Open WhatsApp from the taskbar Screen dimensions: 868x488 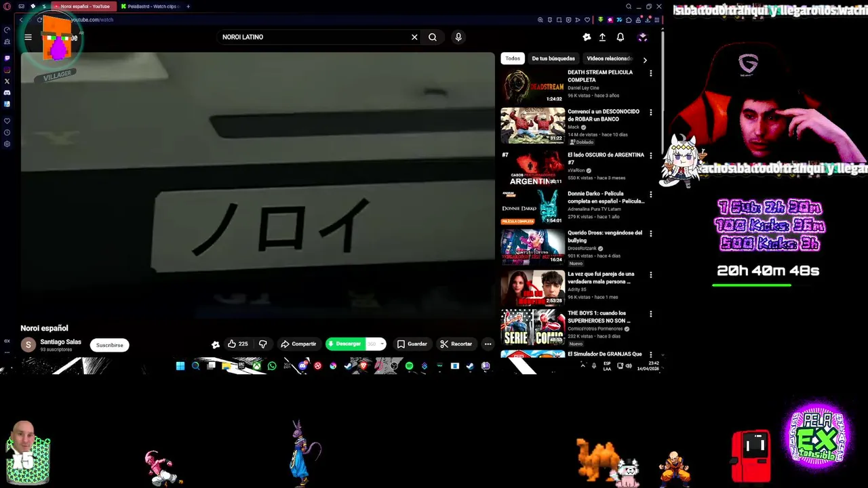[273, 366]
